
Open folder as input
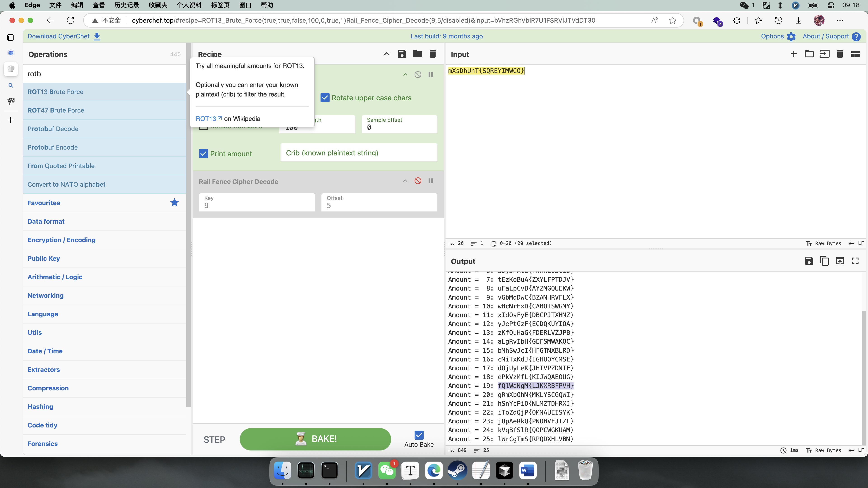pos(809,54)
